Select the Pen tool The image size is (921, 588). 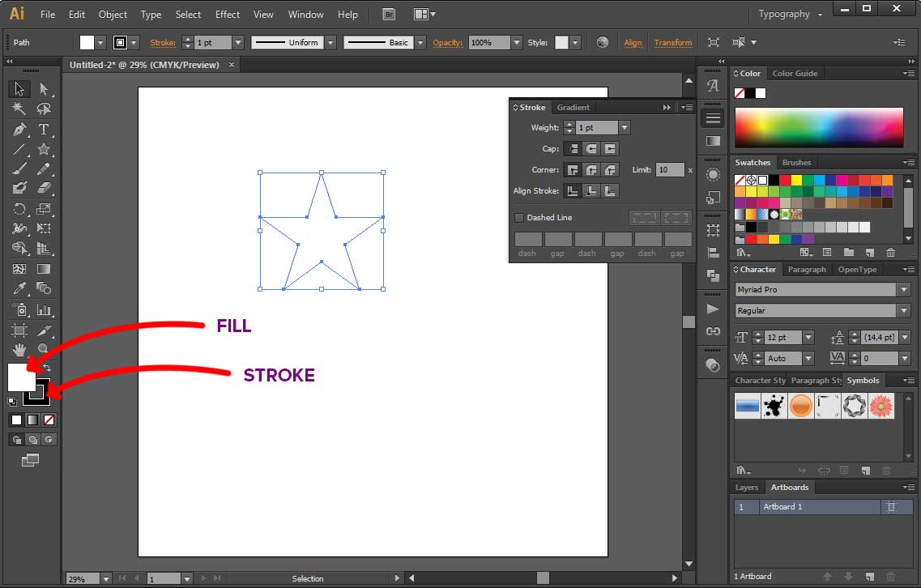coord(18,129)
